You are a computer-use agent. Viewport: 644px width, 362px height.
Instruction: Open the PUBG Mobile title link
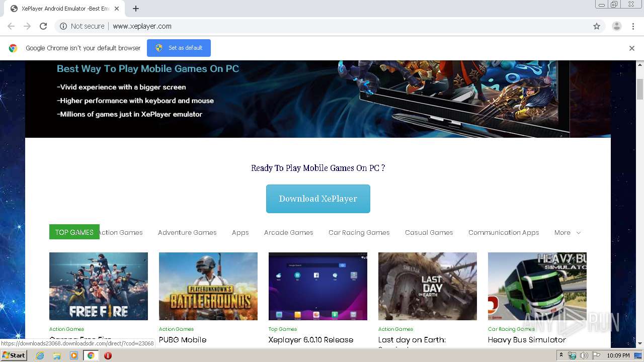point(183,340)
